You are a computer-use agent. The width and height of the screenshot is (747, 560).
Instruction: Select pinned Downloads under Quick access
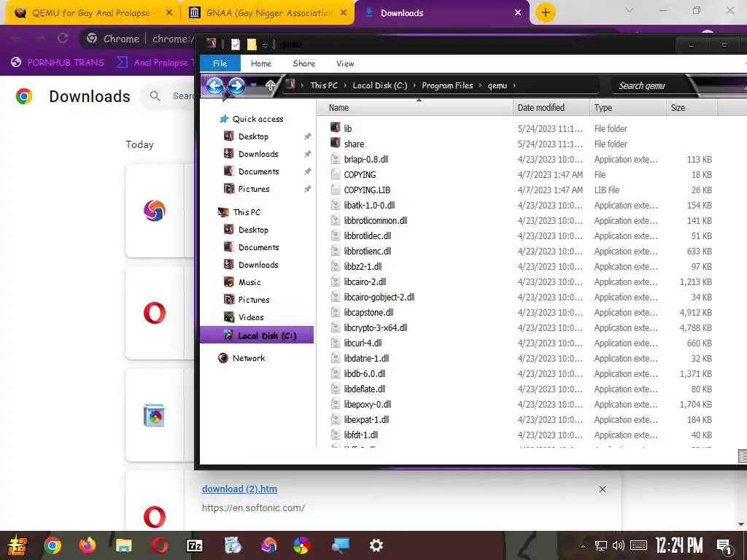click(258, 154)
